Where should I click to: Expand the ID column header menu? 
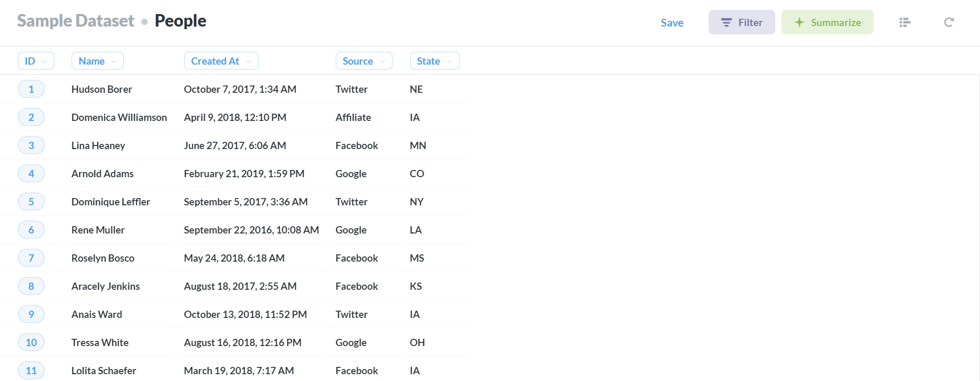(36, 61)
